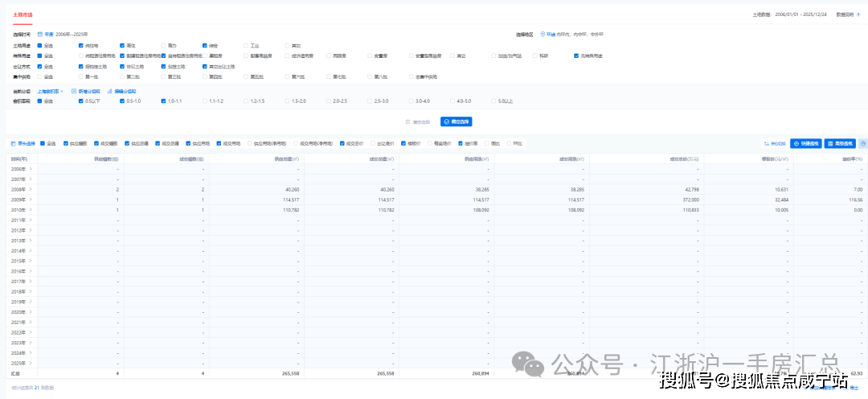Click the 数据说明 help question icon
The width and height of the screenshot is (868, 399).
pos(858,14)
